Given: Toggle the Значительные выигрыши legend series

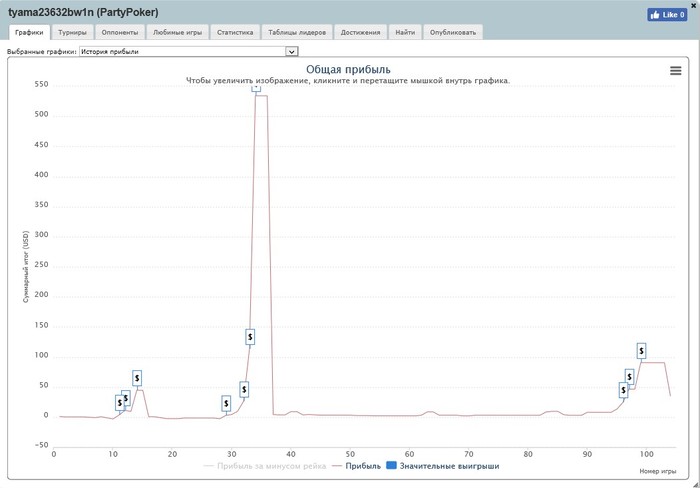Looking at the screenshot, I should [442, 466].
